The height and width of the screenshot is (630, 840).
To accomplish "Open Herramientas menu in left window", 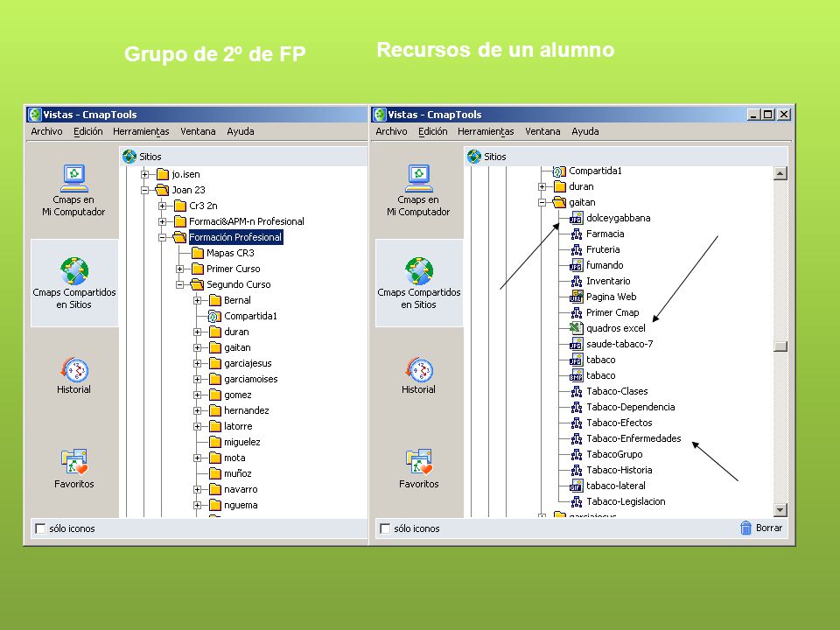I will click(x=141, y=131).
